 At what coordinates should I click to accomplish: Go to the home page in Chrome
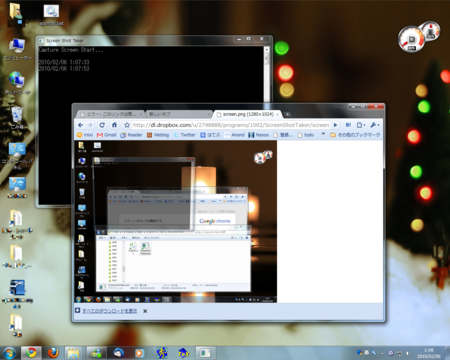click(x=114, y=125)
